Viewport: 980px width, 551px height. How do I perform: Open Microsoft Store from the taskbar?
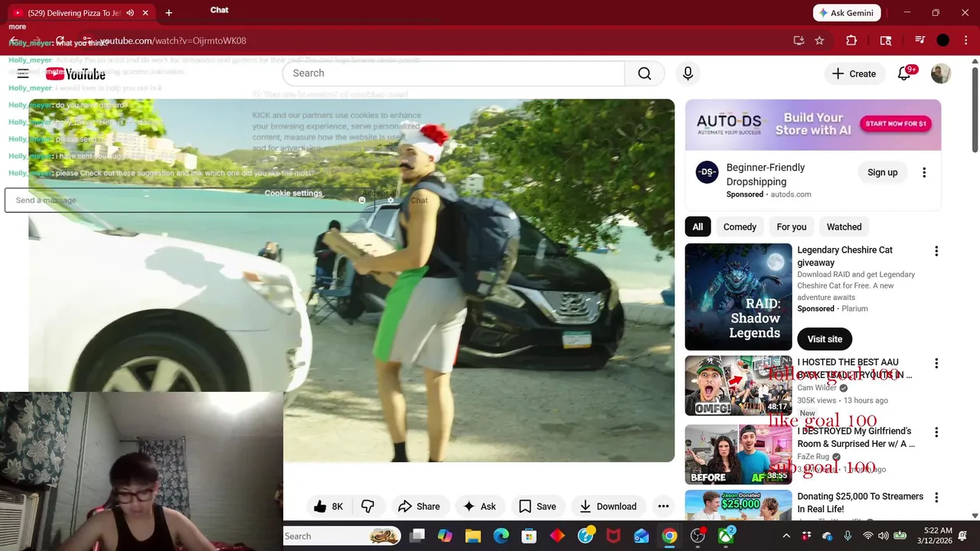click(529, 536)
